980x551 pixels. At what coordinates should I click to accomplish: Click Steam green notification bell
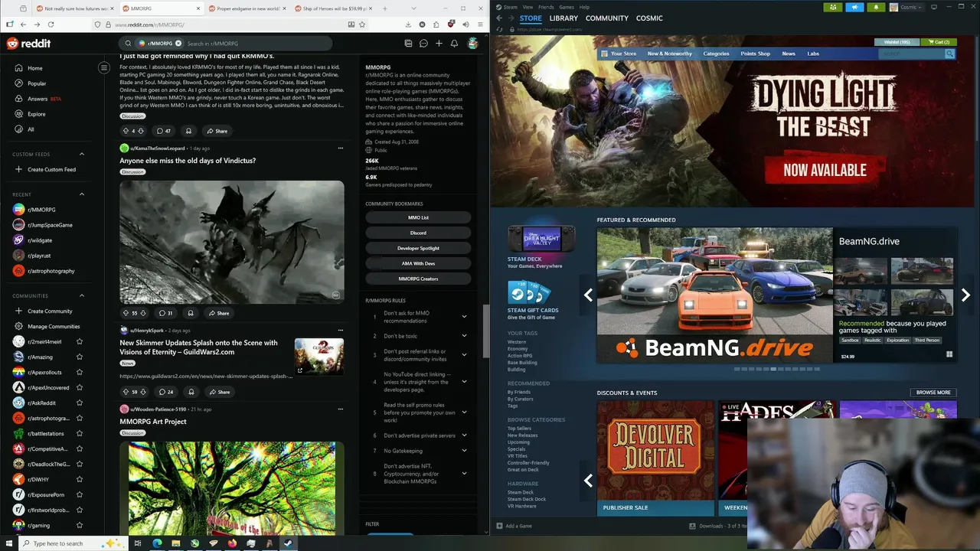pyautogui.click(x=876, y=7)
